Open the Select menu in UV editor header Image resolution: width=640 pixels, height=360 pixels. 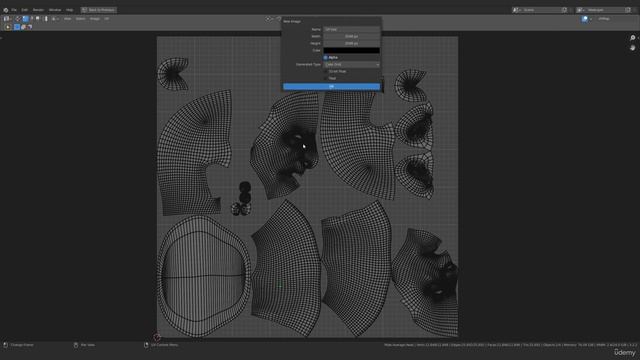pos(80,19)
